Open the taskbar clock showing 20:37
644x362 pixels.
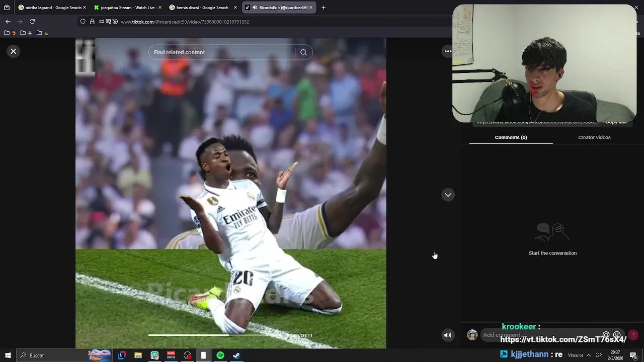pyautogui.click(x=615, y=355)
